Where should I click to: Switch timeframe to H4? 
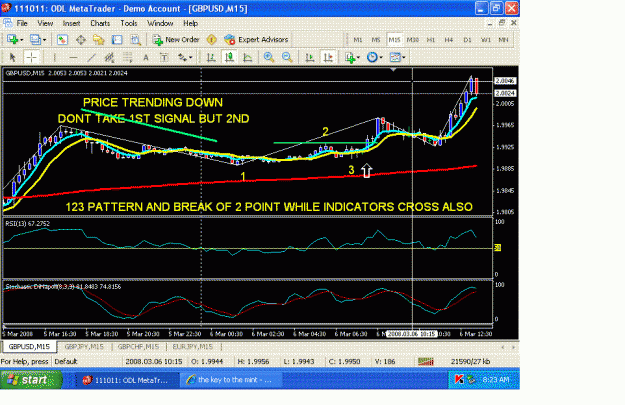tap(449, 39)
